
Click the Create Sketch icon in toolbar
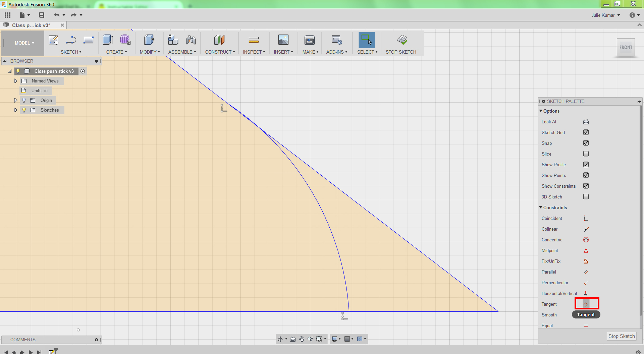pyautogui.click(x=54, y=40)
